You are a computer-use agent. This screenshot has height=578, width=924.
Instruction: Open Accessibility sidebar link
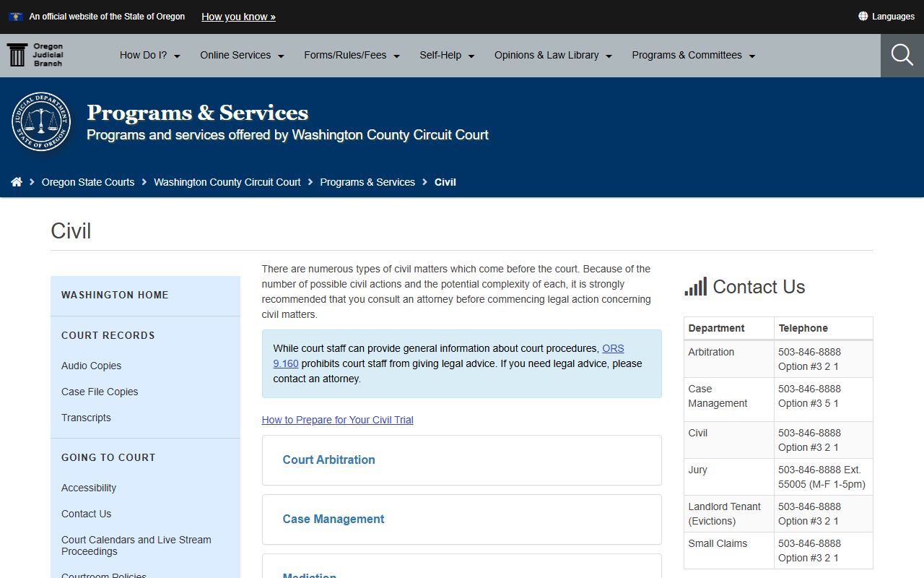(89, 488)
